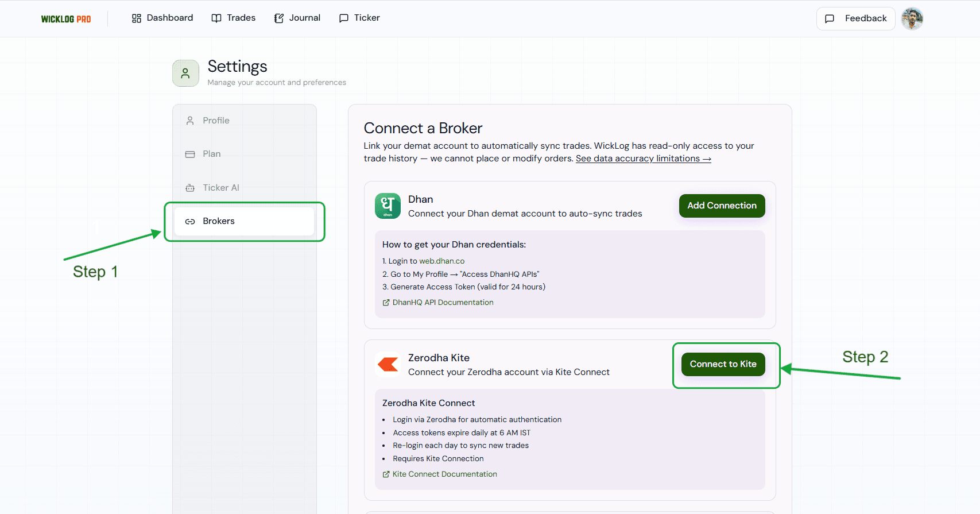Open the Ticker page
Screen dimensions: 980x514
[x=360, y=18]
